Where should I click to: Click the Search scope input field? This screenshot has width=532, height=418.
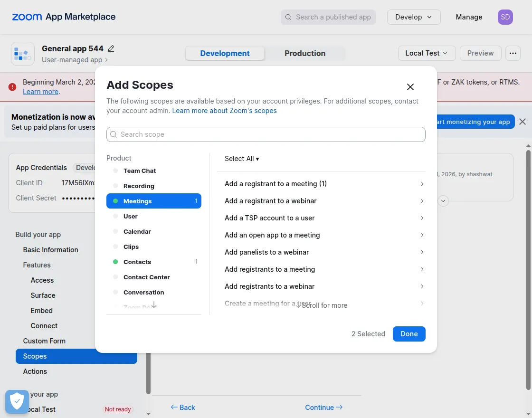tap(266, 134)
